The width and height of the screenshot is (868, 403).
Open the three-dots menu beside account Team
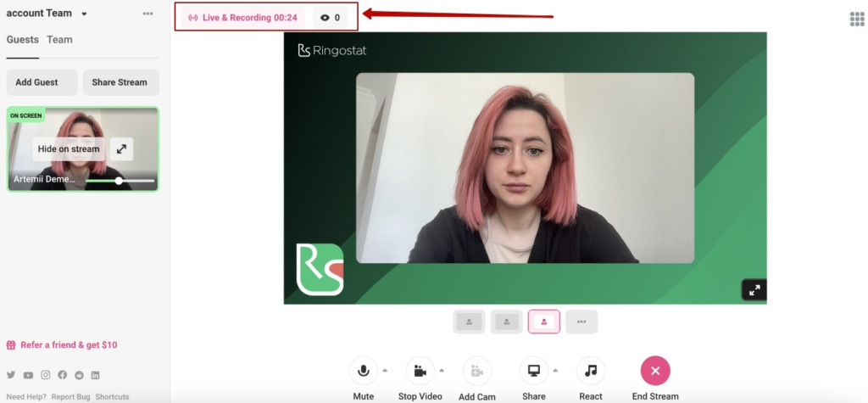[x=147, y=14]
